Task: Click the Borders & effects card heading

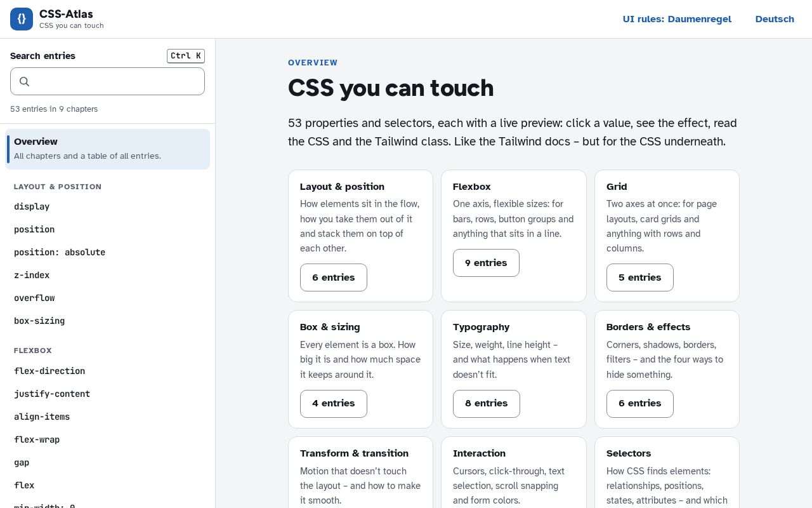Action: (x=648, y=327)
